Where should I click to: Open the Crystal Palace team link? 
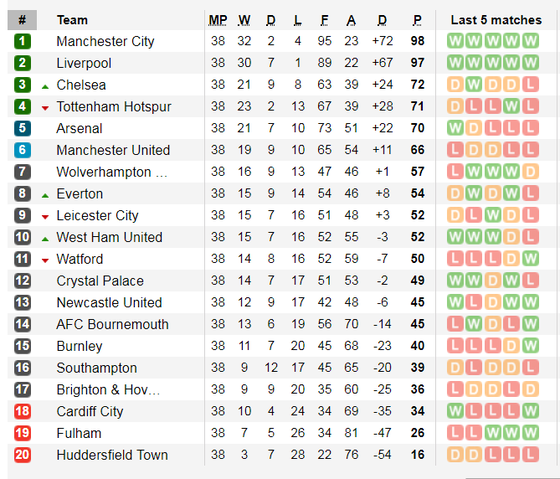(100, 281)
